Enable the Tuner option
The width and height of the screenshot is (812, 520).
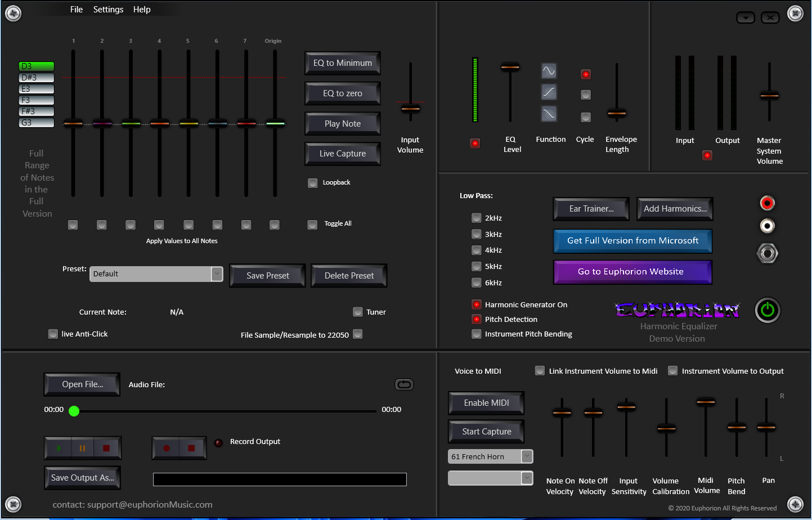pyautogui.click(x=357, y=311)
